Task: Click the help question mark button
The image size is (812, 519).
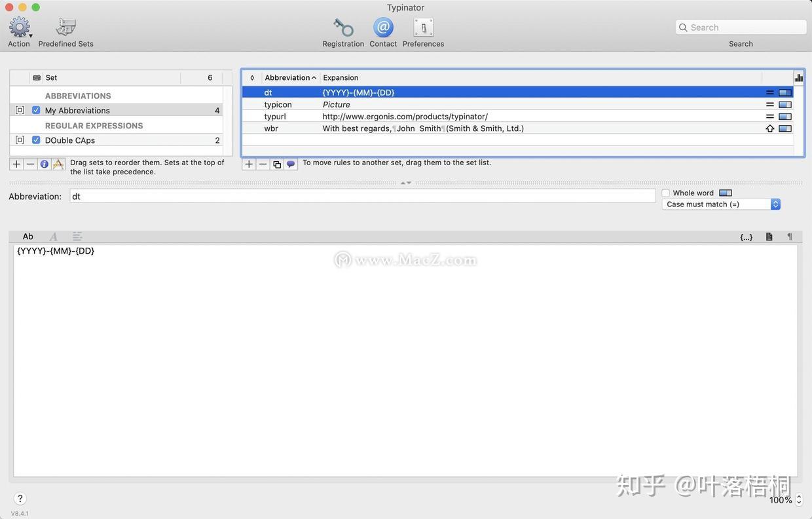Action: (20, 498)
